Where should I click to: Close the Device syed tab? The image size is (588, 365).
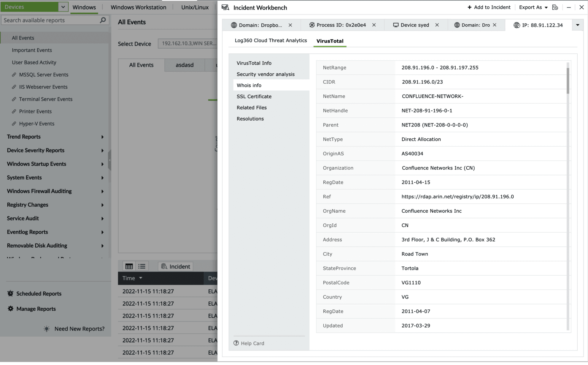[x=437, y=25]
